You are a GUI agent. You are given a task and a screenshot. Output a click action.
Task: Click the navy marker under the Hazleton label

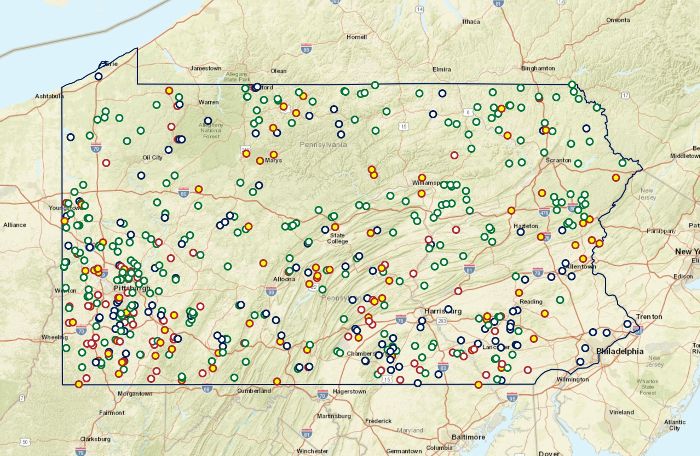point(521,232)
